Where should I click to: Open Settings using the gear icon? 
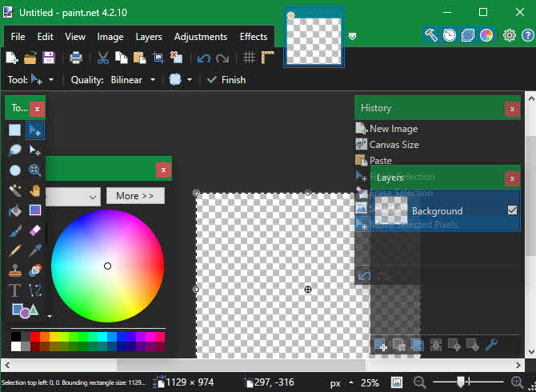[x=510, y=35]
